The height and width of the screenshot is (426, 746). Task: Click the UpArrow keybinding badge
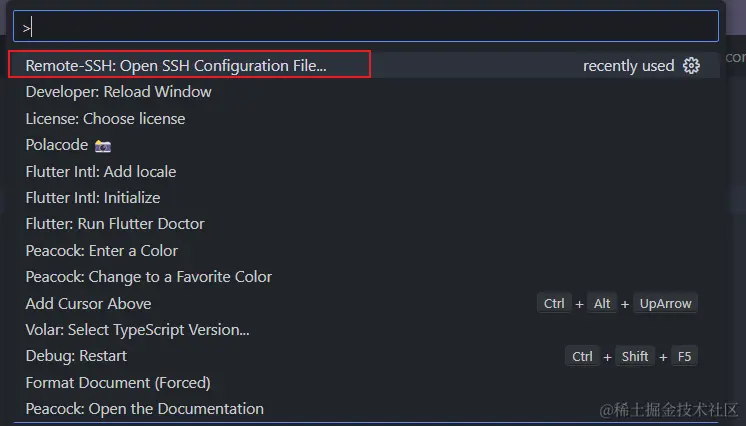665,303
